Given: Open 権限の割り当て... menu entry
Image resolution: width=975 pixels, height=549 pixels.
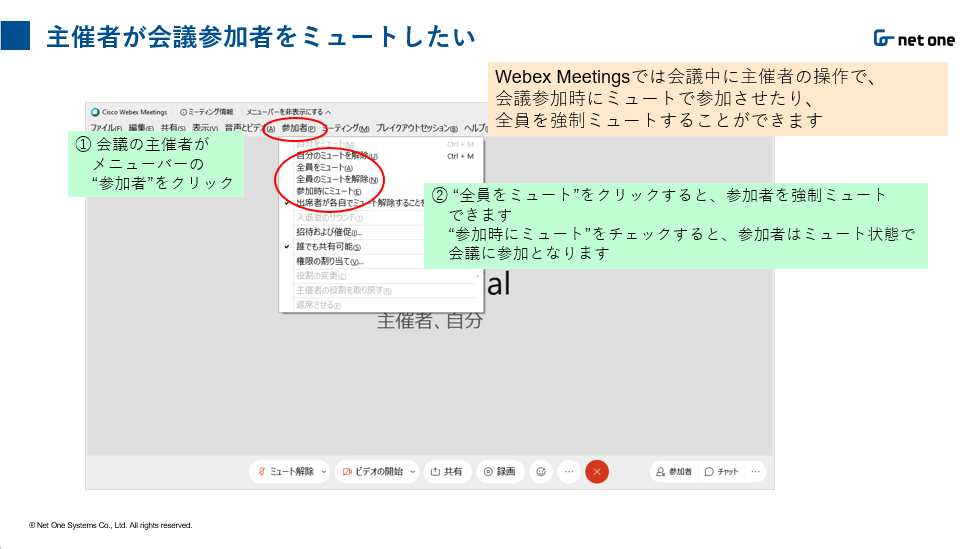Looking at the screenshot, I should [330, 261].
